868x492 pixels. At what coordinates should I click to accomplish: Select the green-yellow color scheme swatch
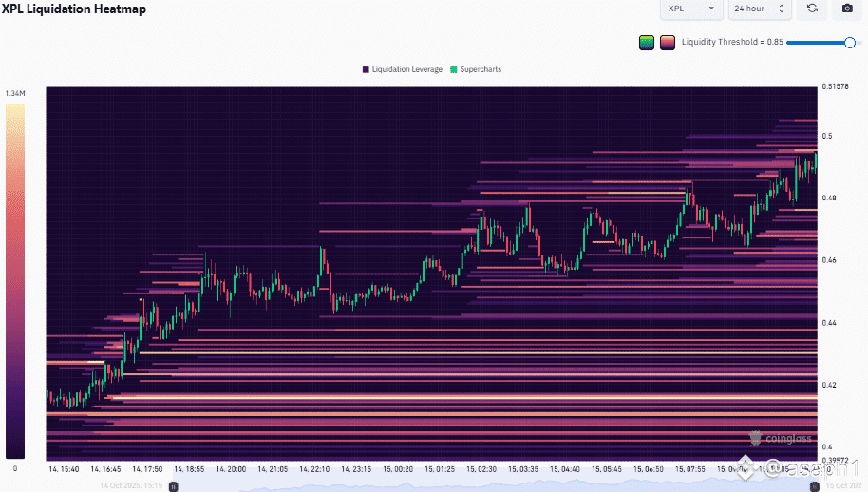(x=647, y=42)
